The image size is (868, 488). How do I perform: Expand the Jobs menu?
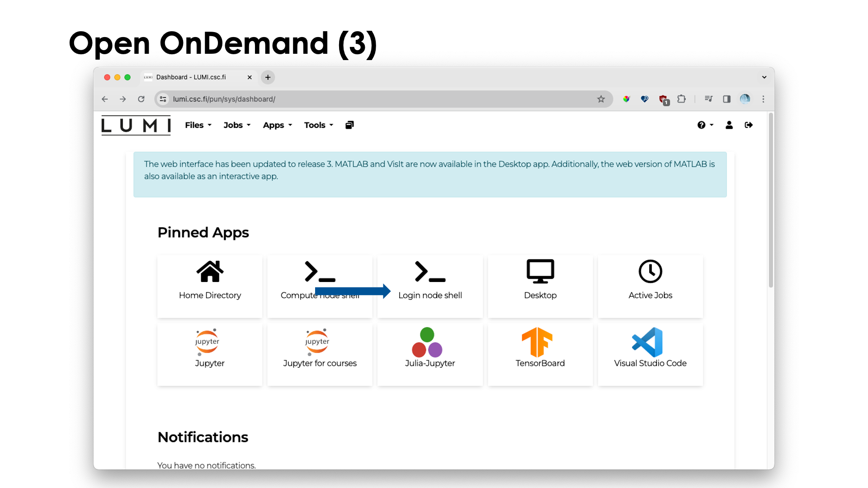click(237, 125)
